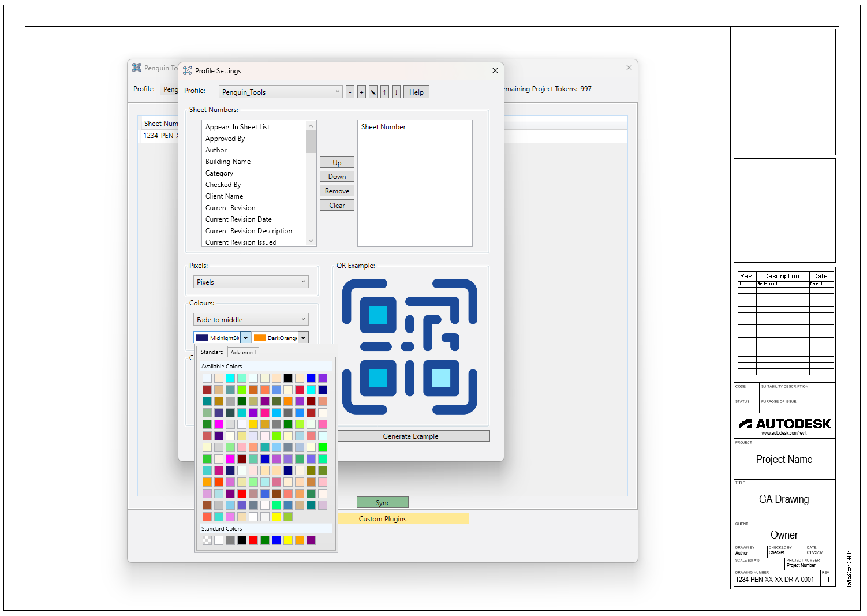The width and height of the screenshot is (867, 616).
Task: Click the "Project Name" text in the title block
Action: [x=784, y=460]
